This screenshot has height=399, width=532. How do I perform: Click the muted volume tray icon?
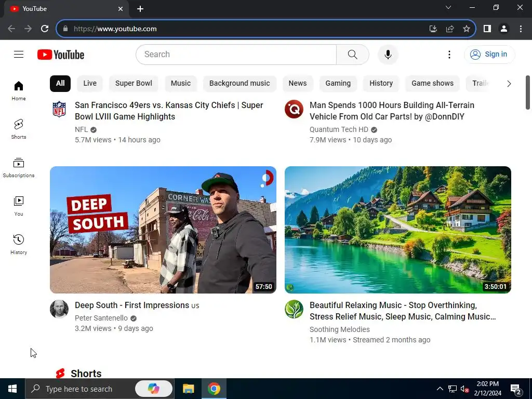[464, 389]
